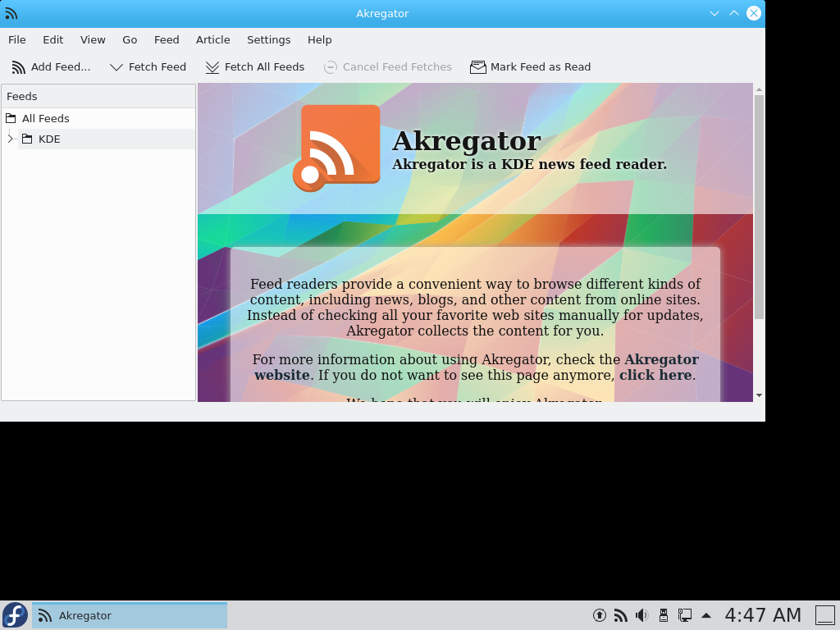Click the 4:47 AM clock

[x=763, y=615]
